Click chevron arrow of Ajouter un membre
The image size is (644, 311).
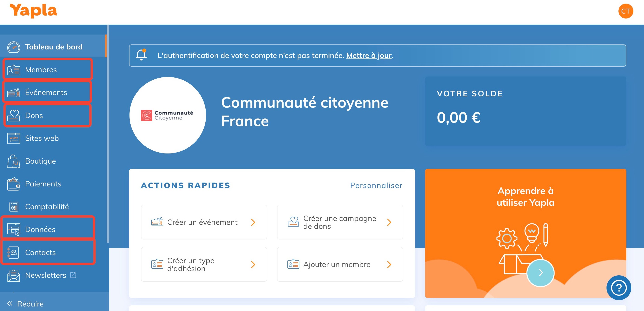(389, 264)
